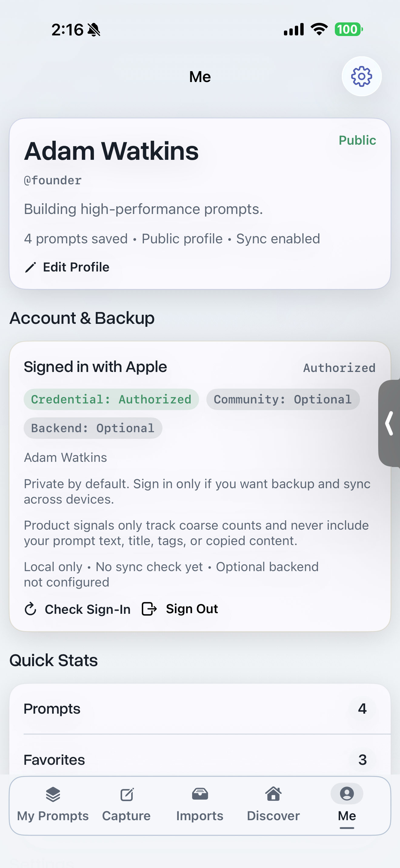Tap the battery level indicator

tap(348, 29)
